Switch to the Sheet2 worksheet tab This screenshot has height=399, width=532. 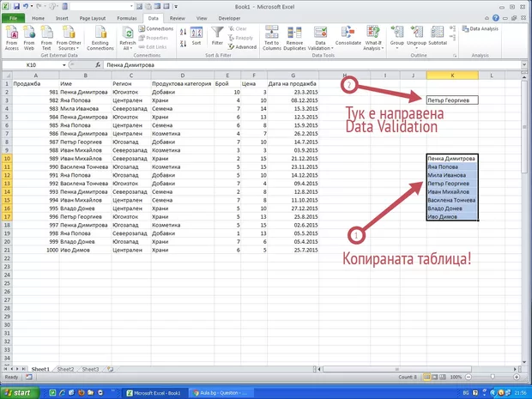(x=65, y=368)
